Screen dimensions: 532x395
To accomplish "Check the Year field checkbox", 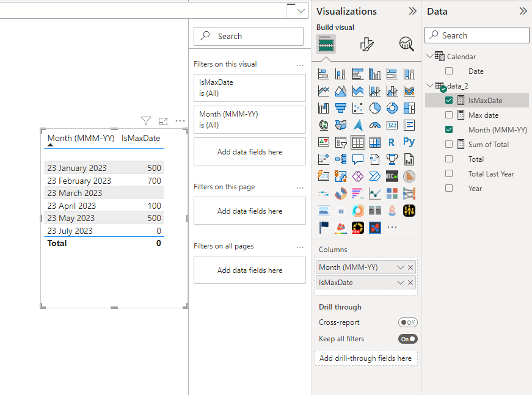I will (449, 188).
